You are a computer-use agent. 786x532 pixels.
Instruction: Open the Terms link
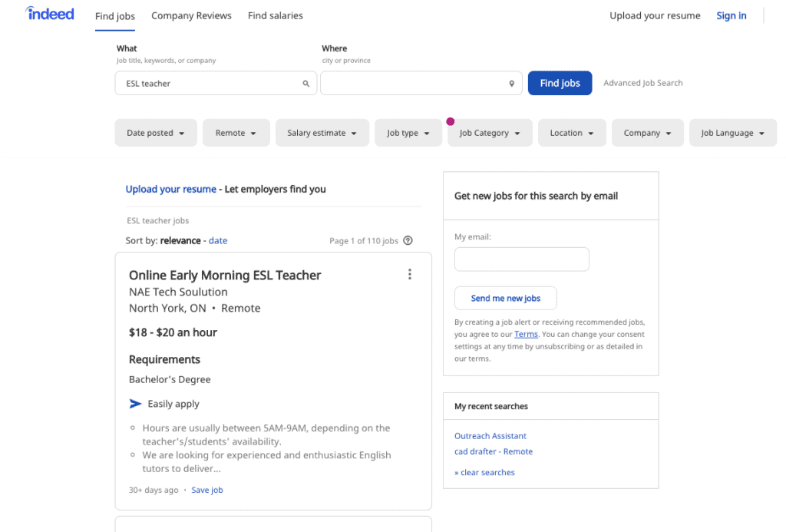click(526, 335)
